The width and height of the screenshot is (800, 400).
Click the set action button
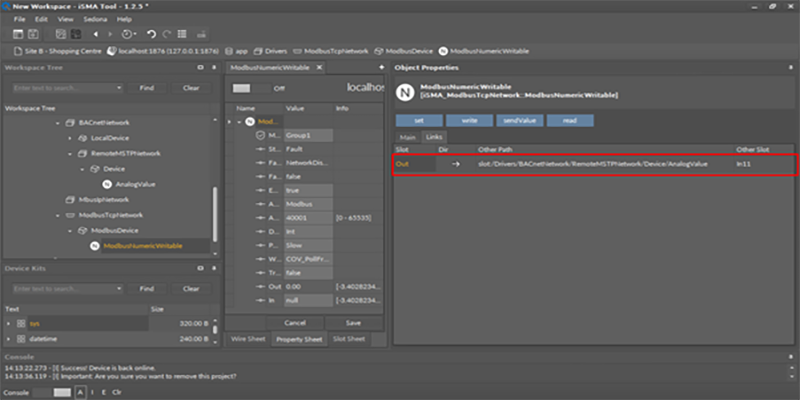click(419, 121)
